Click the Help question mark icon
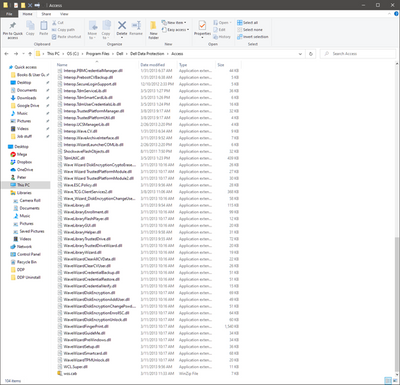This screenshot has width=400, height=385. tap(396, 14)
